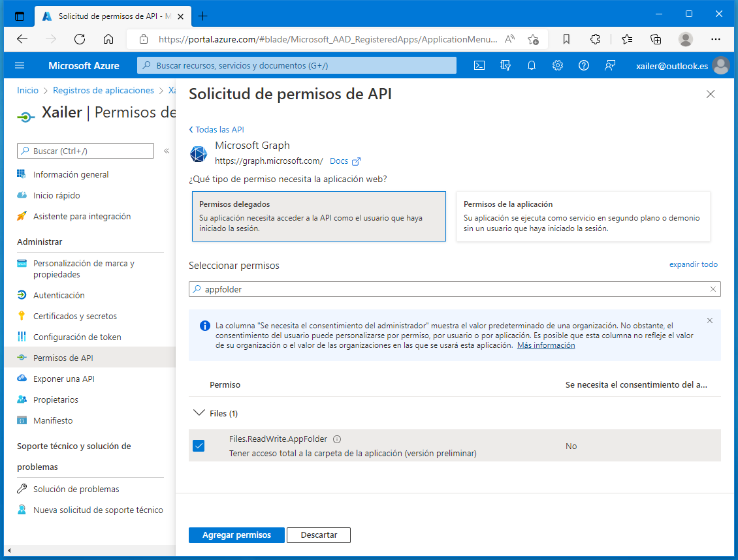Open the portal settings gear
Image resolution: width=738 pixels, height=560 pixels.
558,65
